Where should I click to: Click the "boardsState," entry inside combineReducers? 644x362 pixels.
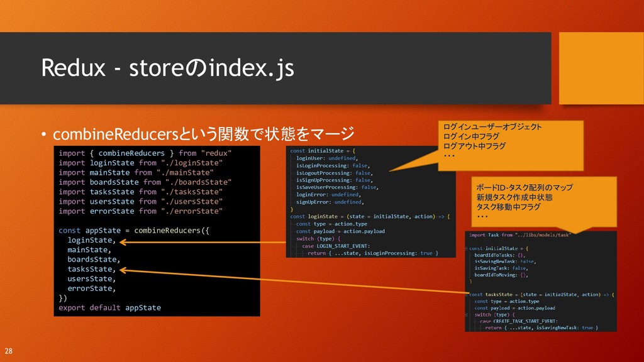point(94,260)
